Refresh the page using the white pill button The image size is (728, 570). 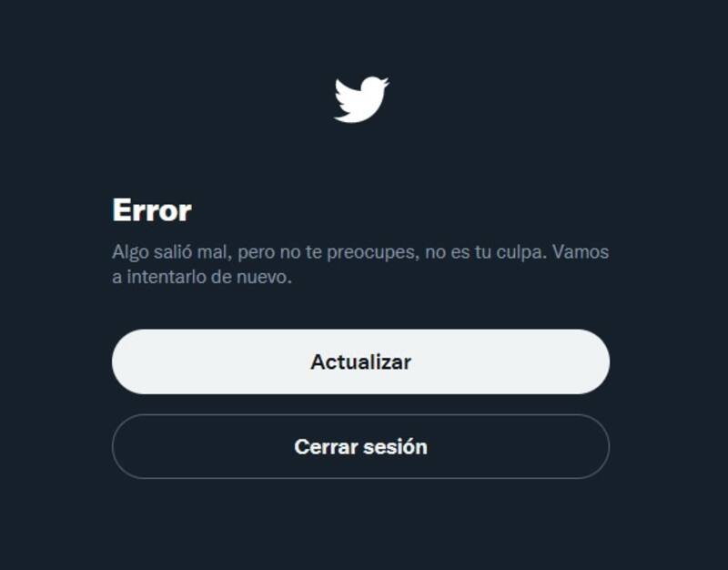[360, 361]
